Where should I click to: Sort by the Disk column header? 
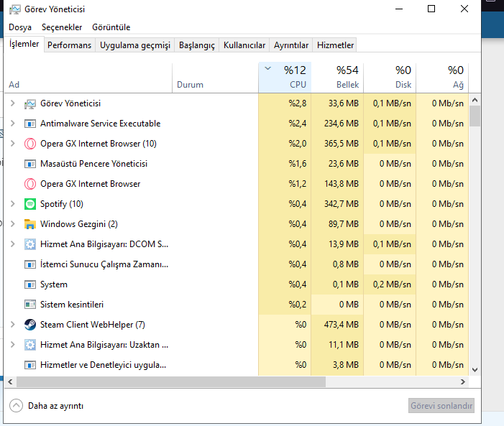tap(390, 78)
